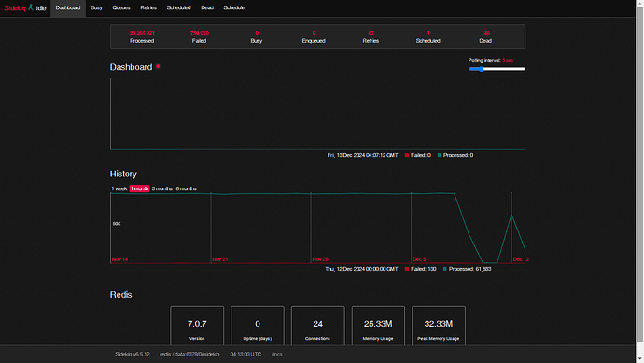Select the 1 month history range
The image size is (644, 363).
tap(139, 188)
